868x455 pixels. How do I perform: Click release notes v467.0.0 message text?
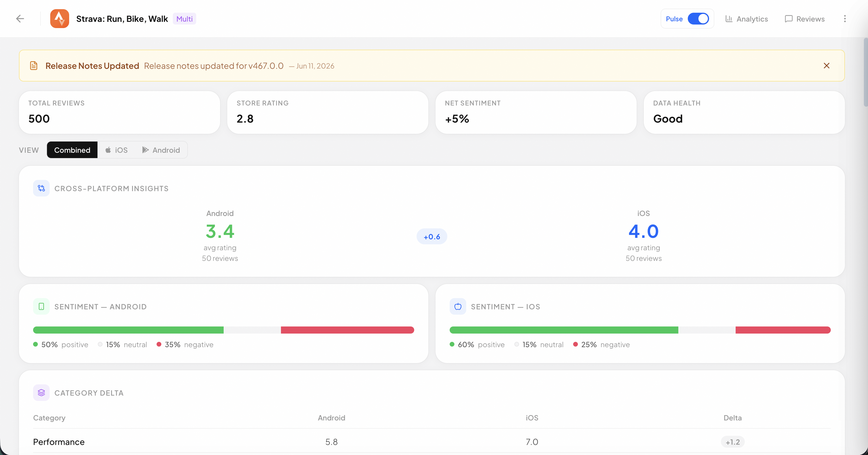click(x=214, y=66)
